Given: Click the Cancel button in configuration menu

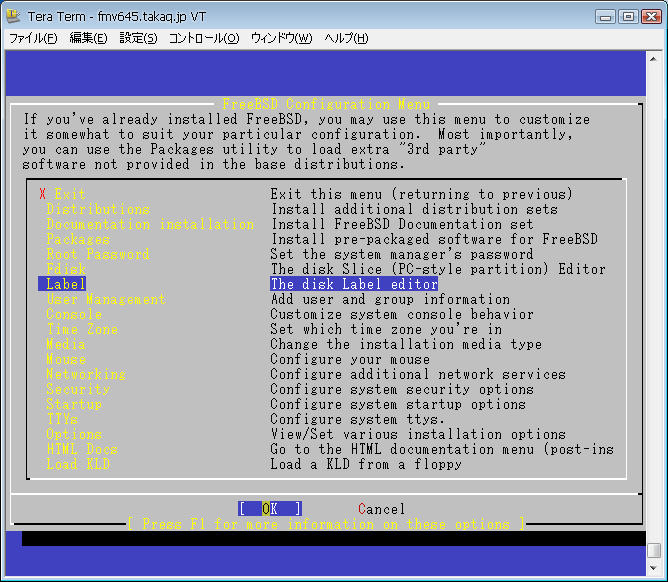Looking at the screenshot, I should pos(381,509).
